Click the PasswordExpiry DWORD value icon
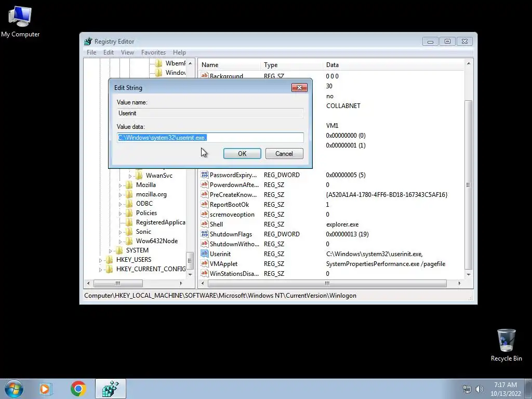 204,175
